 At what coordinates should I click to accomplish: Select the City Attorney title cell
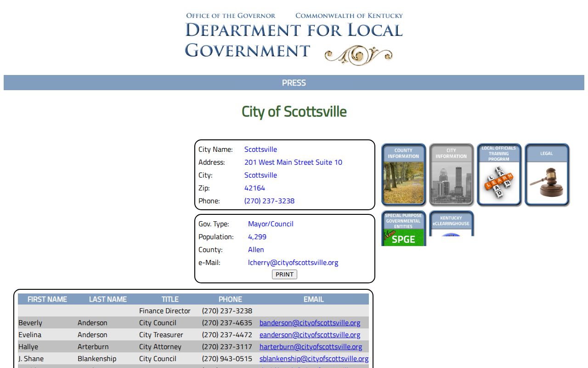point(160,347)
